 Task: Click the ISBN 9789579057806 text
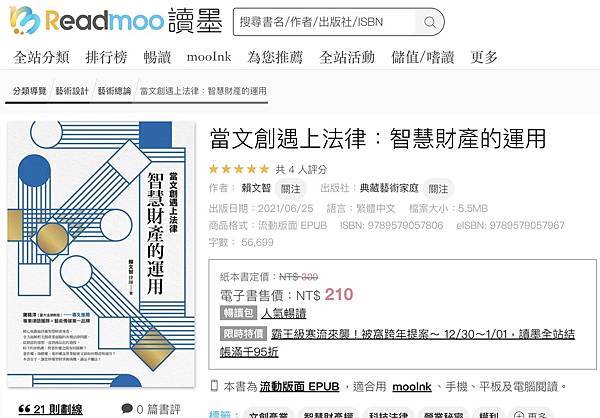pyautogui.click(x=391, y=225)
